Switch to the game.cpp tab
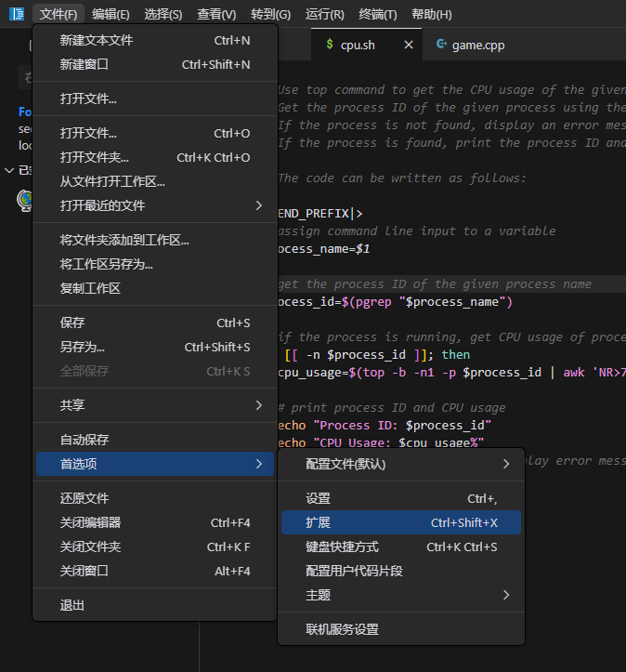 pos(477,45)
